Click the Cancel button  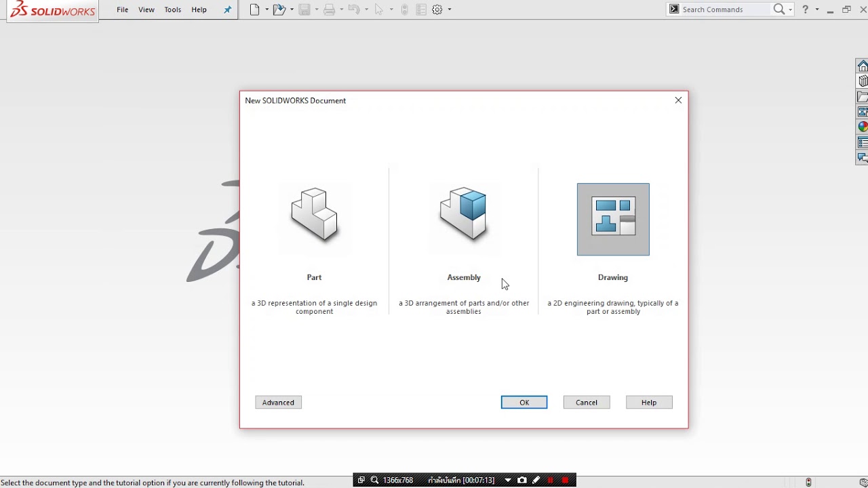(x=587, y=403)
